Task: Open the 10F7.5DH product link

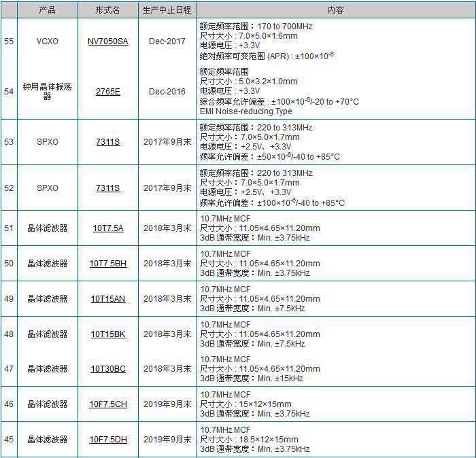Action: point(107,440)
